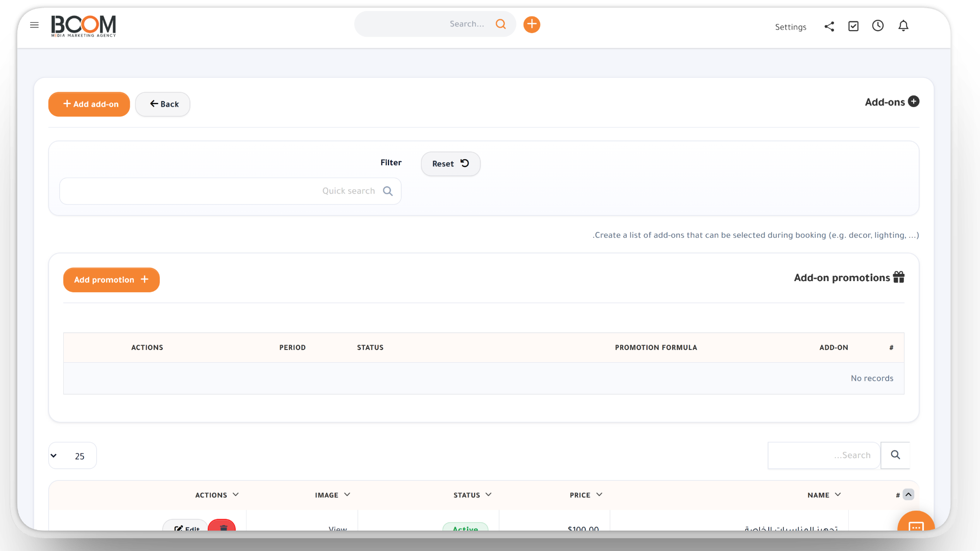Click the share icon in header
Image resolution: width=980 pixels, height=551 pixels.
pyautogui.click(x=829, y=27)
